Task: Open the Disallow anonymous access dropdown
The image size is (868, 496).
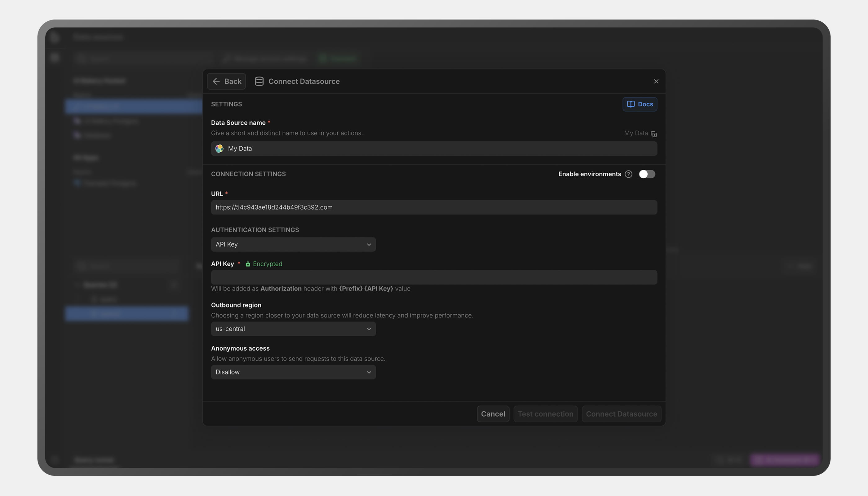Action: [x=293, y=372]
